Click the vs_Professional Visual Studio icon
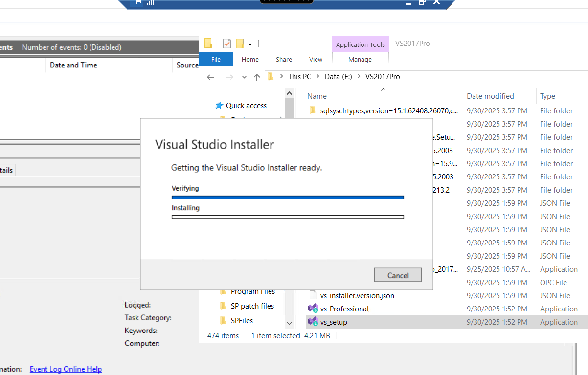 [313, 309]
